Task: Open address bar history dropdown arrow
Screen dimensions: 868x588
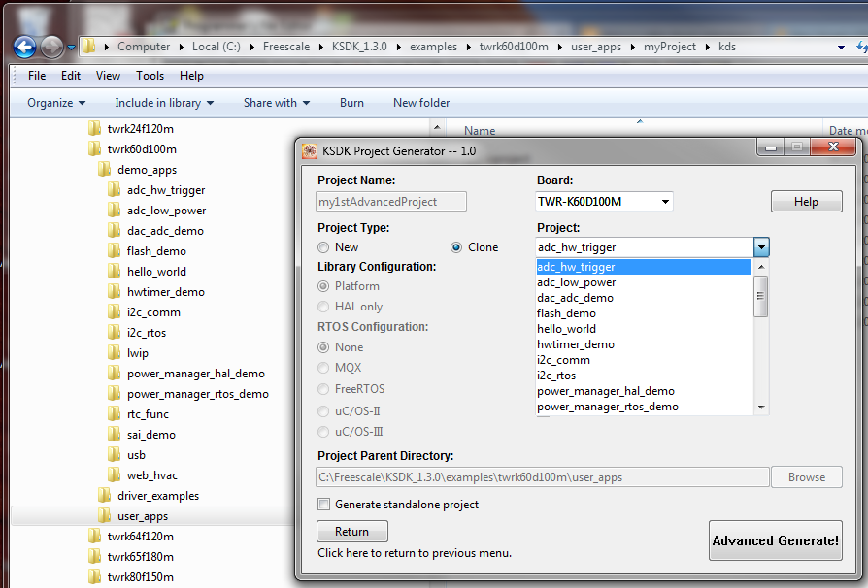Action: tap(841, 47)
